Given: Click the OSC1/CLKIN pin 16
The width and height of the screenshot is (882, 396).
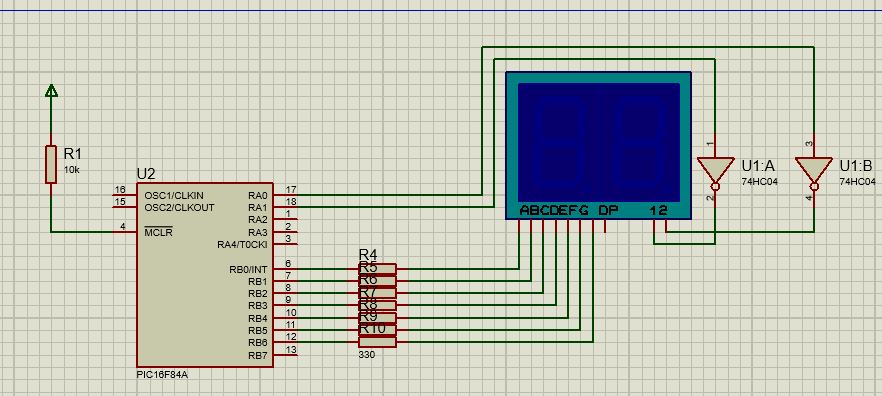Looking at the screenshot, I should (x=124, y=194).
